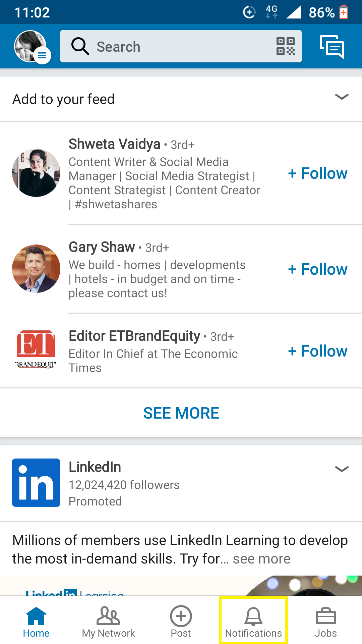Tap SEE MORE suggestions link
The width and height of the screenshot is (362, 644).
point(181,413)
